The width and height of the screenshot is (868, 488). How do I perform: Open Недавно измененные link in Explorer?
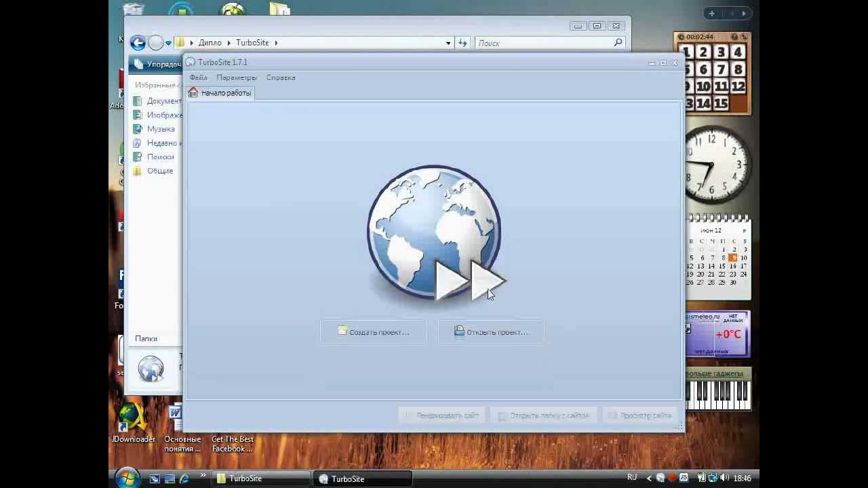pos(164,143)
